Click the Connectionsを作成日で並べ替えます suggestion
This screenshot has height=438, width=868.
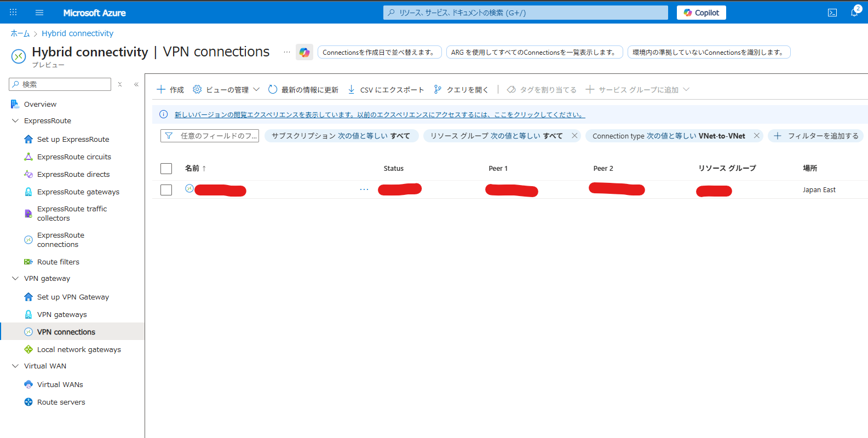[380, 52]
